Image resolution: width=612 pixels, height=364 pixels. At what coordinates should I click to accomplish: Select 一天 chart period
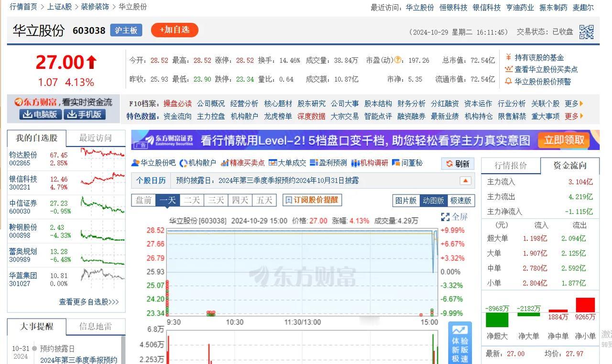point(168,200)
